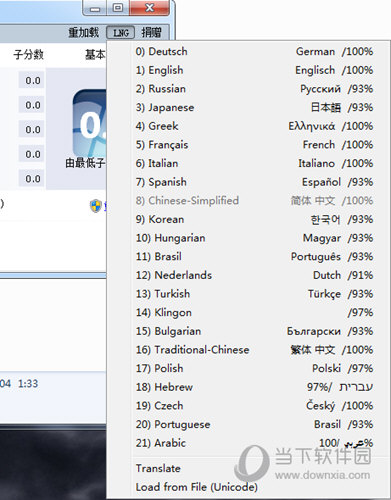Viewport: 391px width, 500px height.
Task: Click the 1:33 time text
Action: [x=28, y=384]
